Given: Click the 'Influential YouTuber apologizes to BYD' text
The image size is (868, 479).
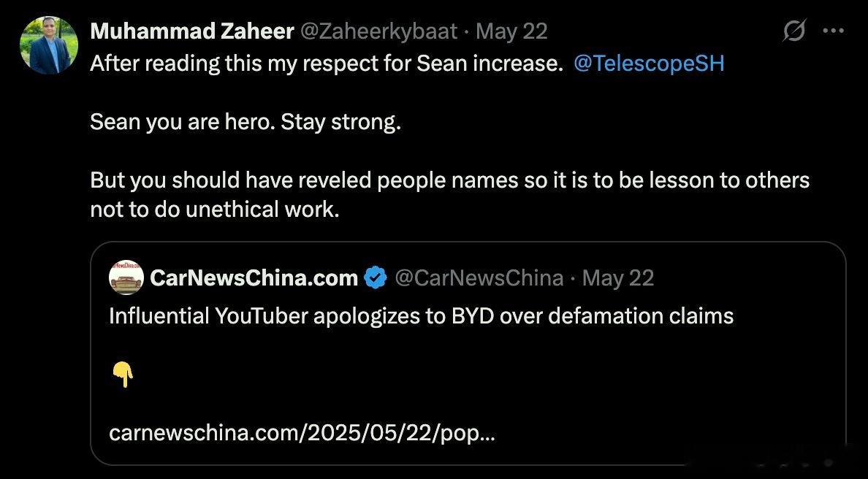Looking at the screenshot, I should click(x=420, y=315).
